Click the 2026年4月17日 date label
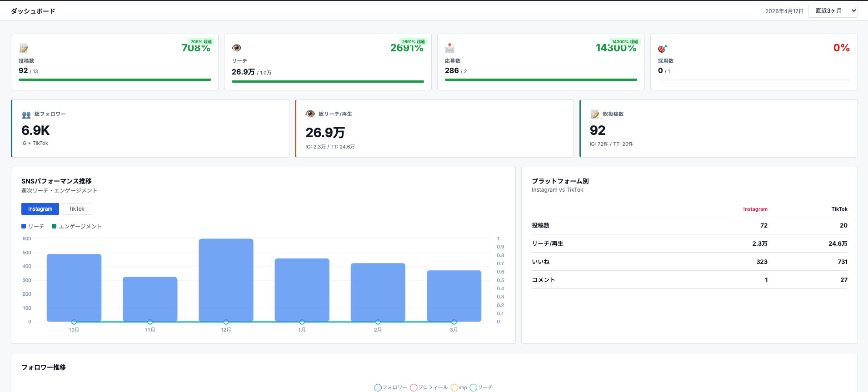 784,11
